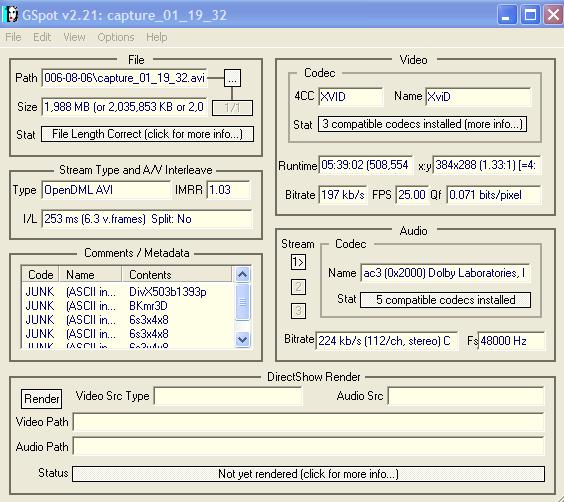Click the metadata list scroll down arrow
The image size is (564, 502).
[x=242, y=339]
